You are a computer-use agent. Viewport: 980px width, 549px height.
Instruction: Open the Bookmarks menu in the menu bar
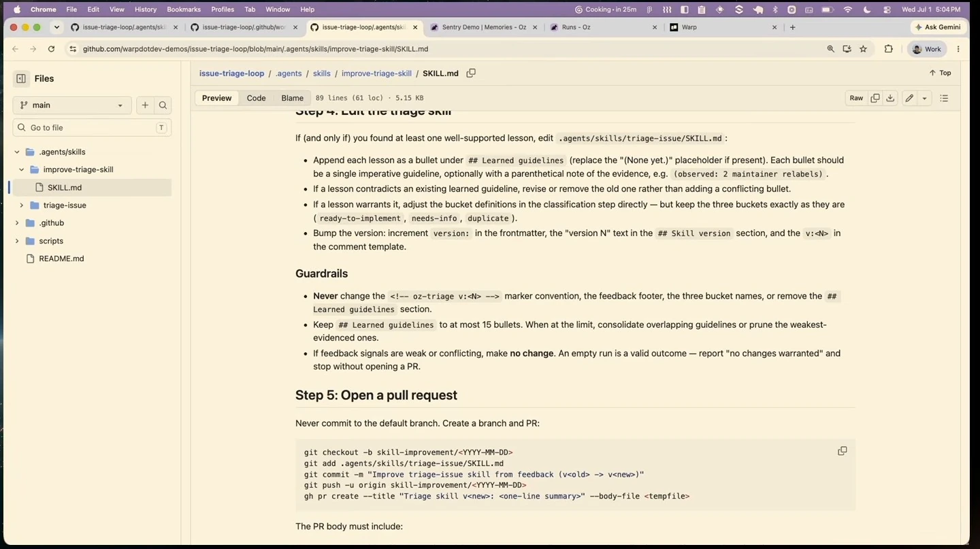tap(184, 10)
